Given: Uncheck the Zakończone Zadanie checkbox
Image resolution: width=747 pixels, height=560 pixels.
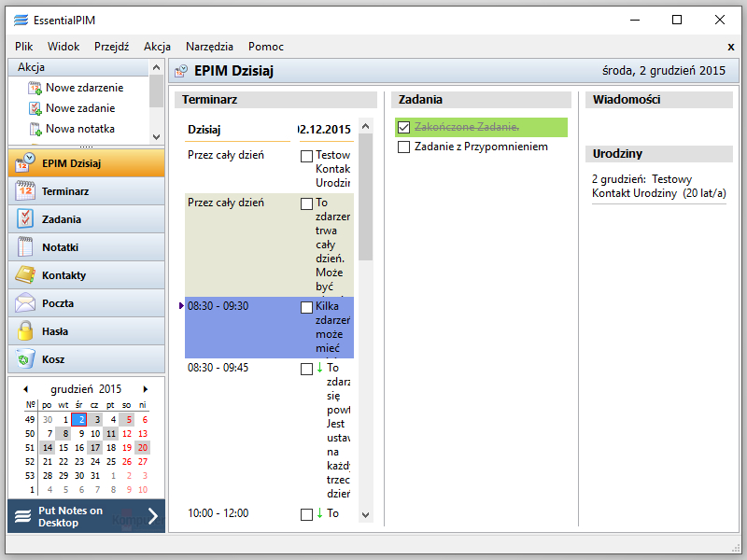Looking at the screenshot, I should point(404,127).
